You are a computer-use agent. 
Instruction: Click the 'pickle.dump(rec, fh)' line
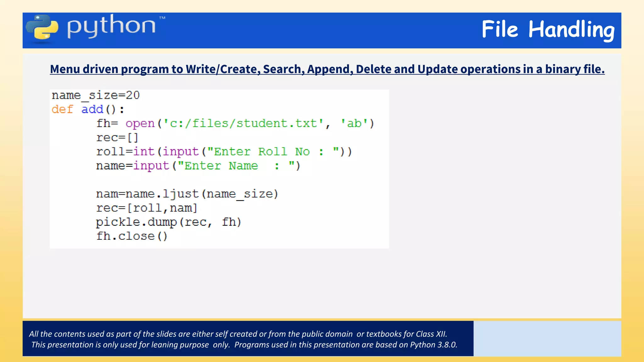(169, 222)
